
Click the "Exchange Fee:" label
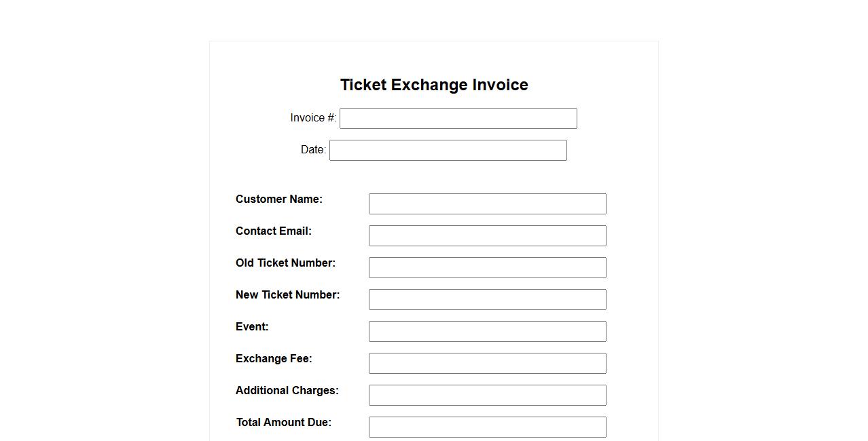click(x=274, y=359)
